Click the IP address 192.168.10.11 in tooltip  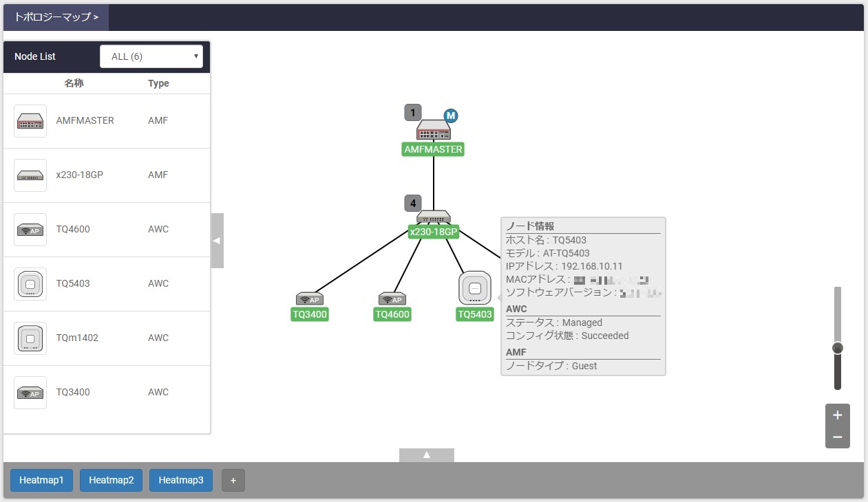(x=592, y=266)
